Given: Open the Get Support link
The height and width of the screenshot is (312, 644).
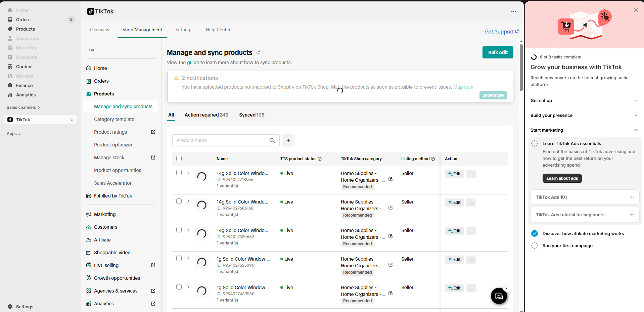Looking at the screenshot, I should (502, 31).
